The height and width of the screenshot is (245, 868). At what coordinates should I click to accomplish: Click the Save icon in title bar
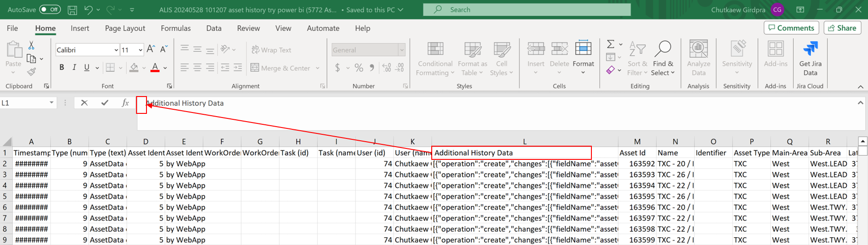pos(72,10)
